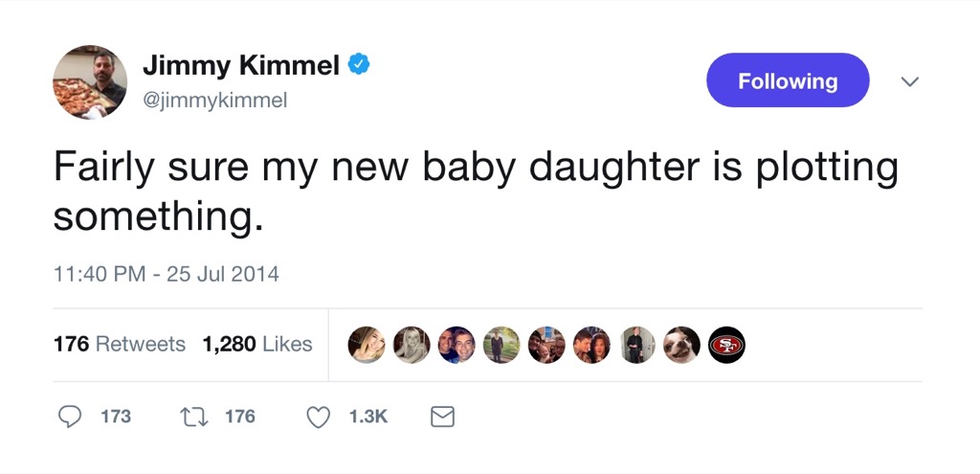The image size is (980, 474).
Task: View the 1,280 Likes list
Action: click(257, 344)
